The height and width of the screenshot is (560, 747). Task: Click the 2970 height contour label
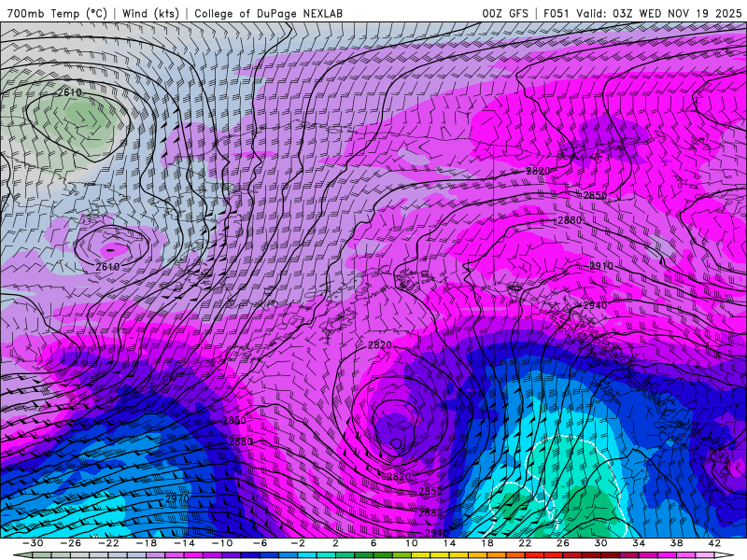point(177,499)
